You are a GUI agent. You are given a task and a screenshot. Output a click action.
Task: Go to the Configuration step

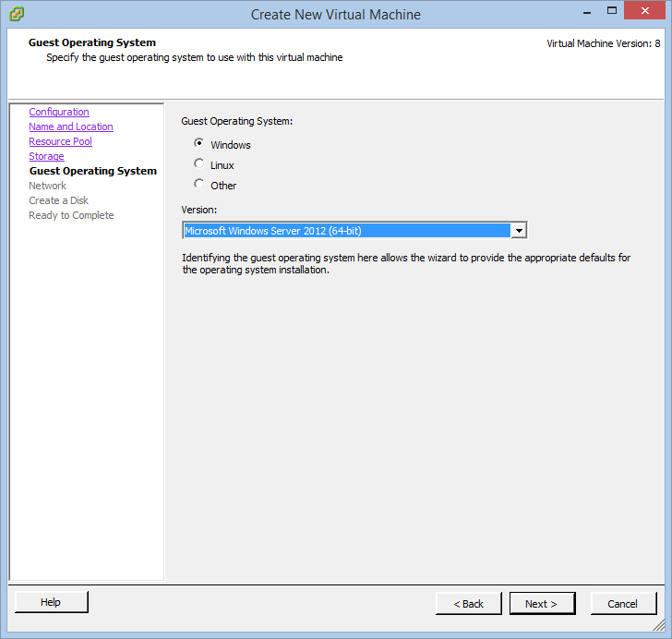(x=59, y=112)
